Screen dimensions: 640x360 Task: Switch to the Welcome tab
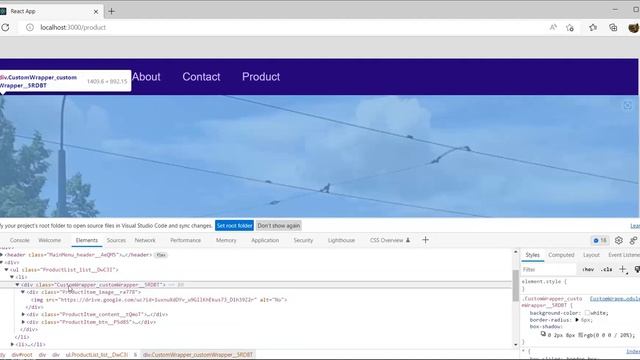(49, 240)
